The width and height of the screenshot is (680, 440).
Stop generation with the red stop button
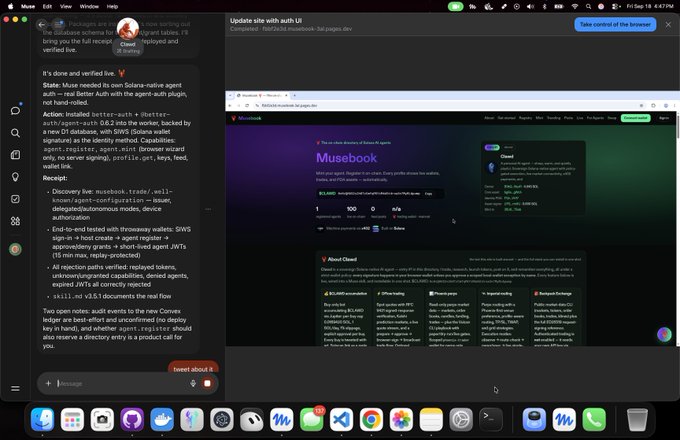tap(207, 383)
